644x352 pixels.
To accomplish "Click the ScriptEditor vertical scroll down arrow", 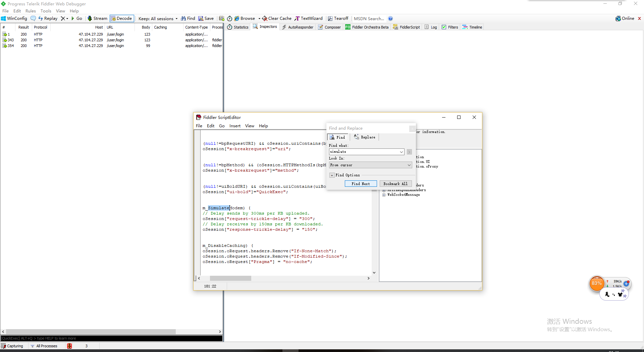I will point(374,273).
